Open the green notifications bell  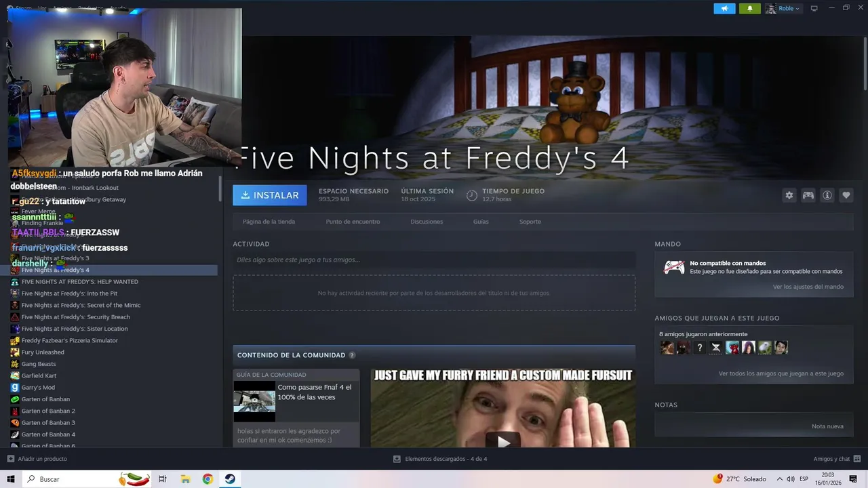click(749, 9)
